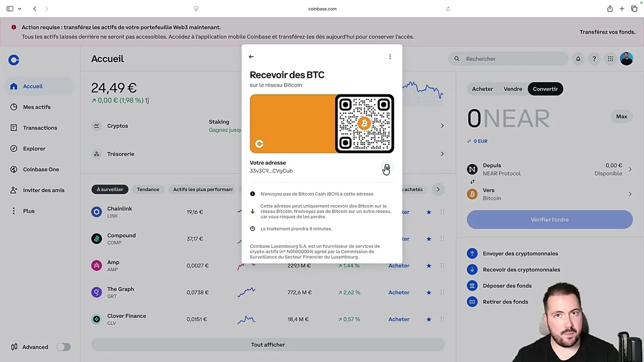This screenshot has width=644, height=362.
Task: Enable the Advanced toggle at bottom left
Action: pos(63,347)
